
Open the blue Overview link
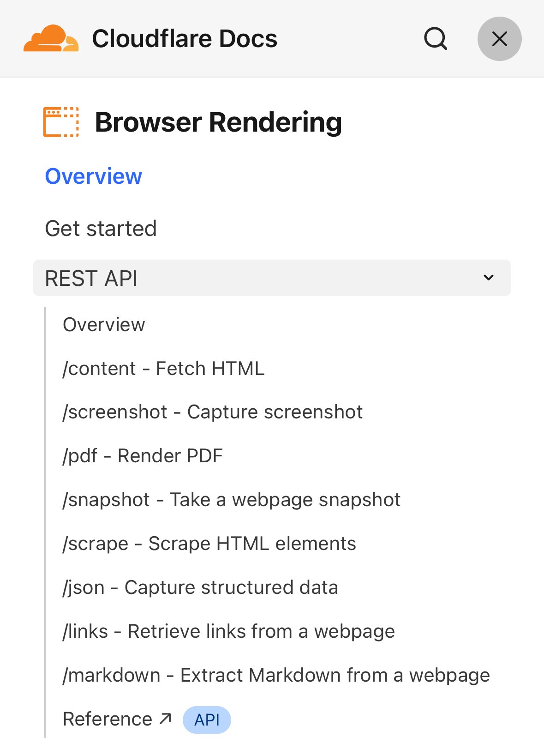[94, 176]
